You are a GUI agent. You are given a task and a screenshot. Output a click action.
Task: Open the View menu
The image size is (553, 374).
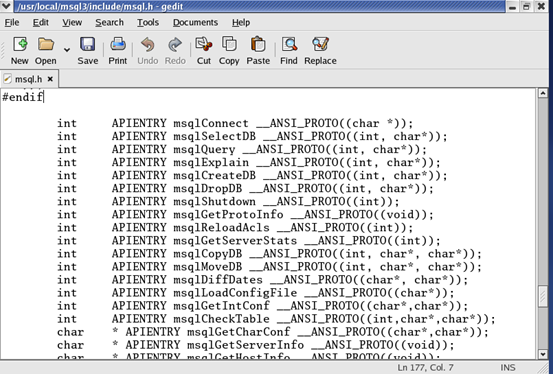tap(72, 23)
